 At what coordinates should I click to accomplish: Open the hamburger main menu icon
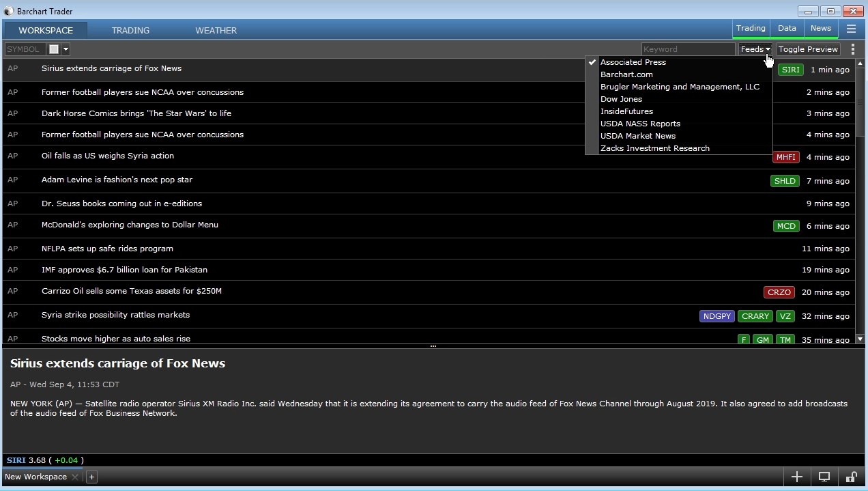tap(851, 29)
